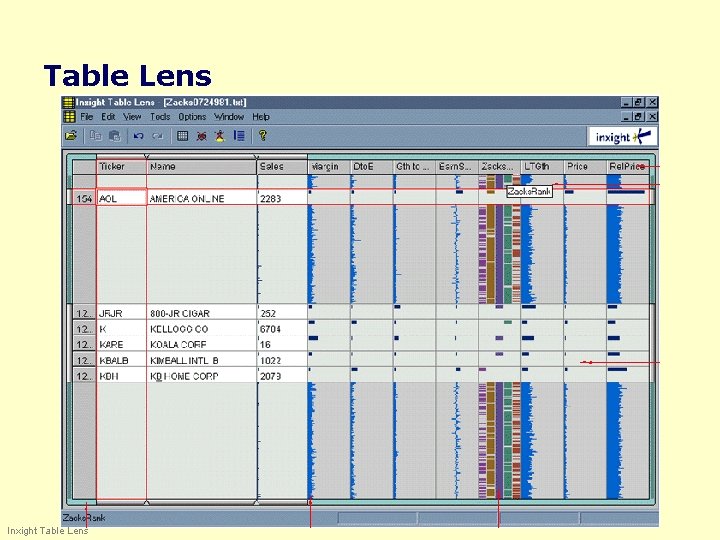Select row number 154

[x=84, y=198]
